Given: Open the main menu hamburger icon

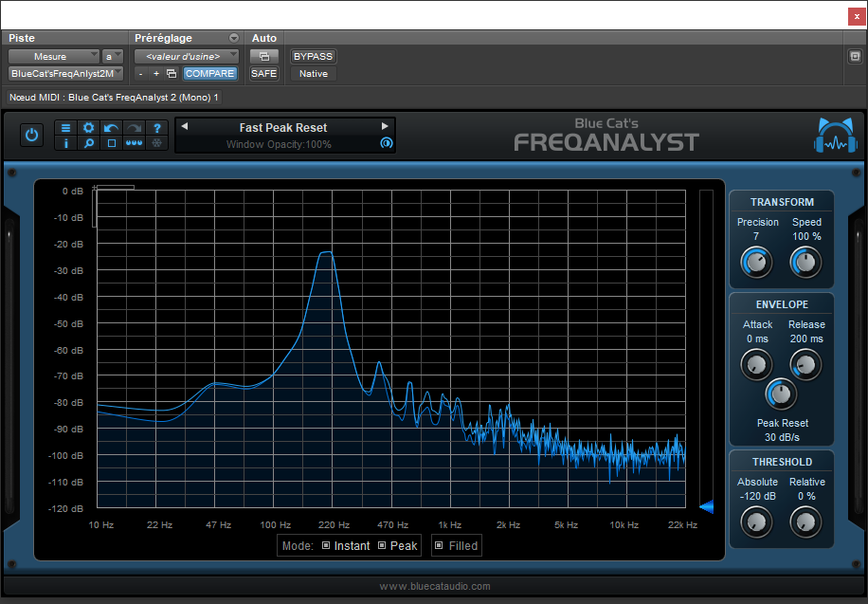Looking at the screenshot, I should coord(66,128).
